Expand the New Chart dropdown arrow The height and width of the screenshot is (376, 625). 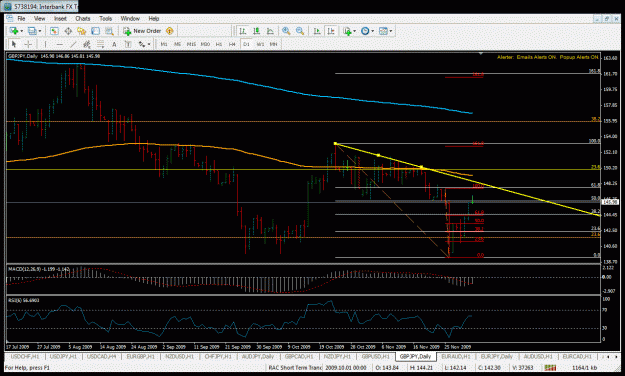pos(21,31)
